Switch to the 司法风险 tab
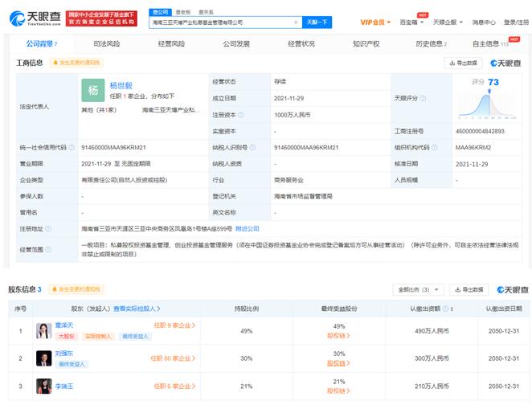Screen dimensions: 532x409 109,43
